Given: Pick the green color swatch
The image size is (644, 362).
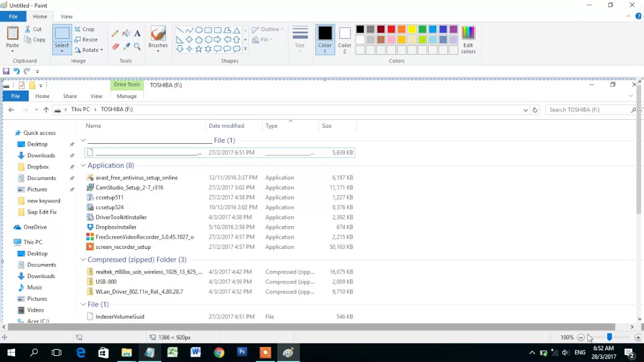Looking at the screenshot, I should (422, 29).
